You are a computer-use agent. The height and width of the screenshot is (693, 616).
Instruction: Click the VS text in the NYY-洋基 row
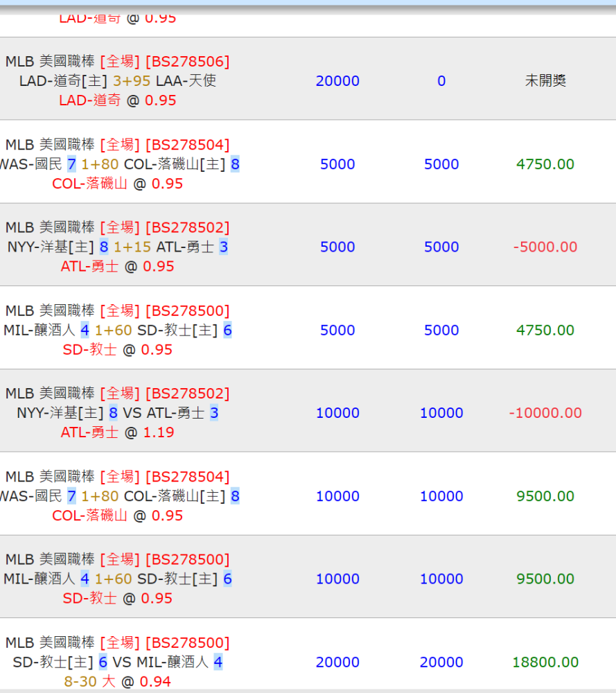pos(132,413)
